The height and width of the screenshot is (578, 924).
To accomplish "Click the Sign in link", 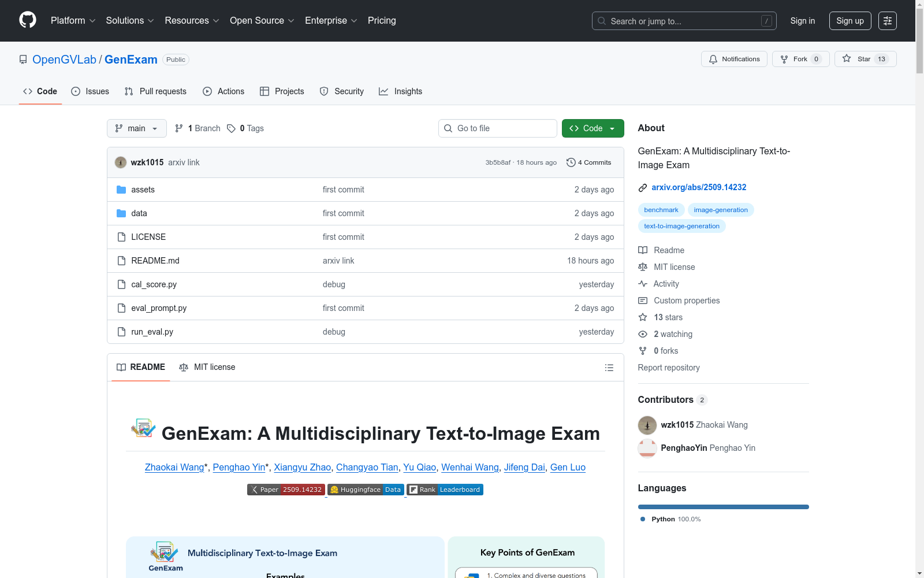I will tap(803, 21).
